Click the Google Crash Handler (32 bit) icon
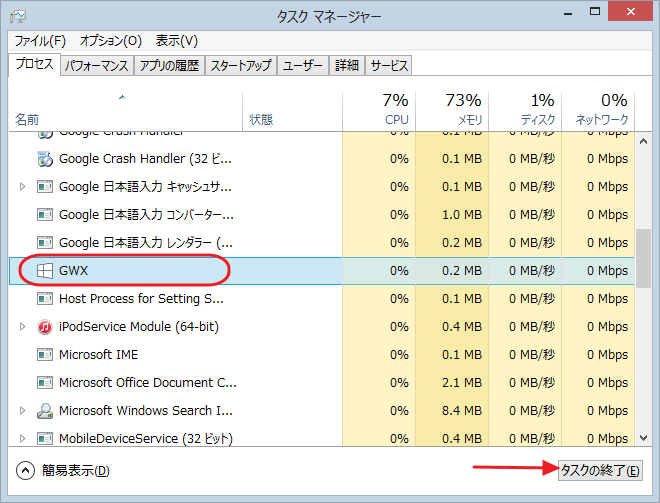 44,159
